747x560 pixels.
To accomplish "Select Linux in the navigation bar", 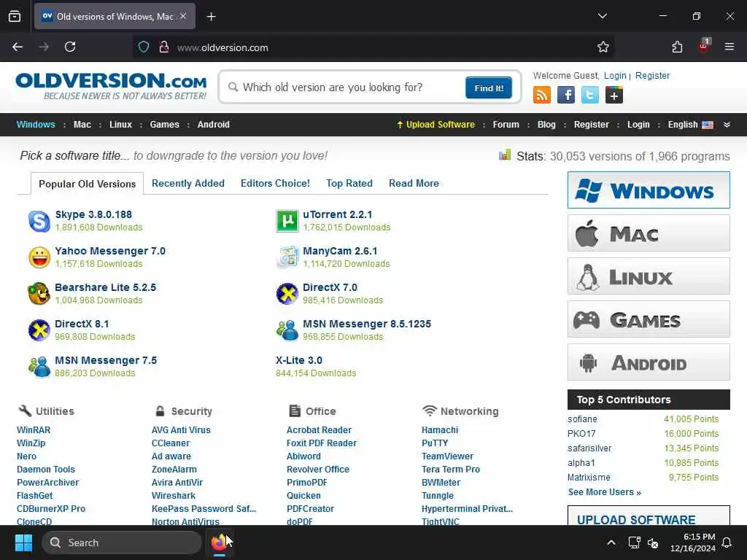I will pos(120,125).
